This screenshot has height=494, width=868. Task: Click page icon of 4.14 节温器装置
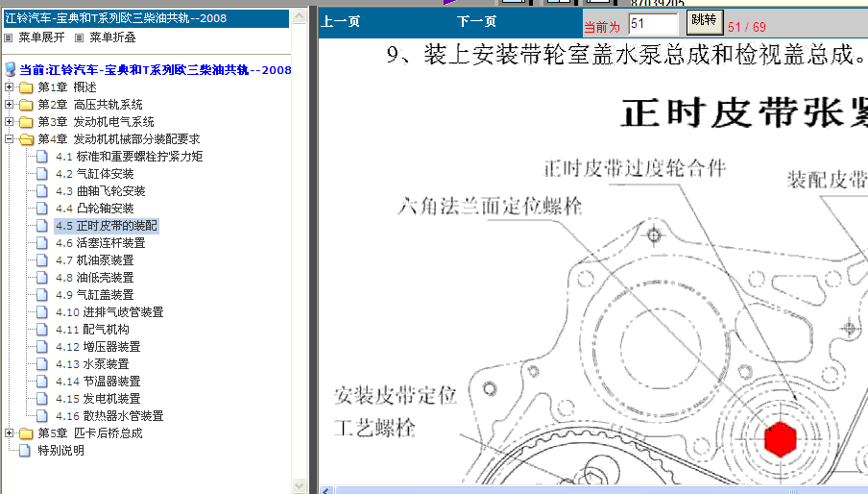(42, 381)
